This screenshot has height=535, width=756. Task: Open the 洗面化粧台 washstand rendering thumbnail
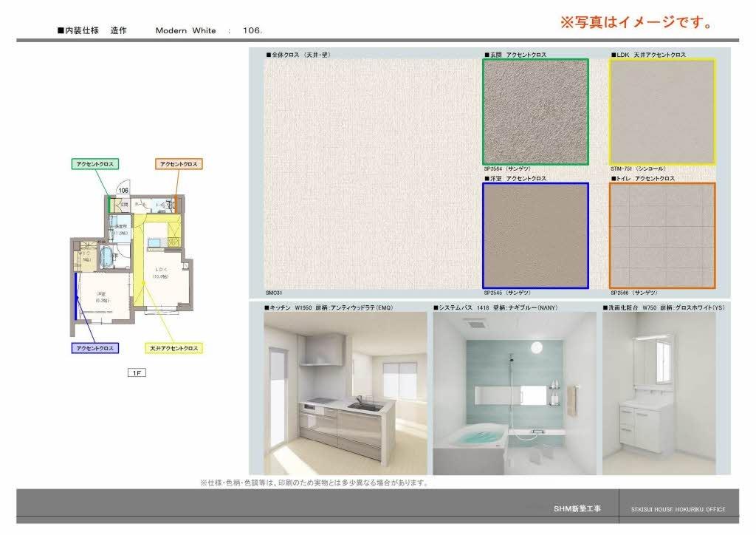pyautogui.click(x=659, y=393)
